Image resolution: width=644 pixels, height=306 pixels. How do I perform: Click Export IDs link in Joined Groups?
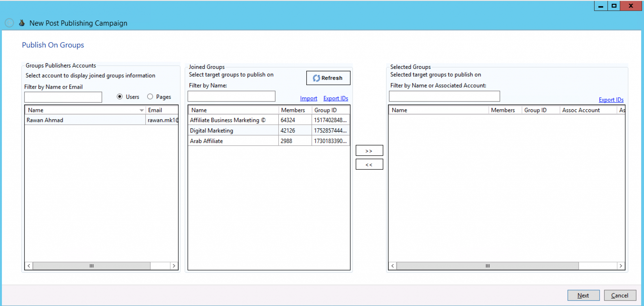336,98
